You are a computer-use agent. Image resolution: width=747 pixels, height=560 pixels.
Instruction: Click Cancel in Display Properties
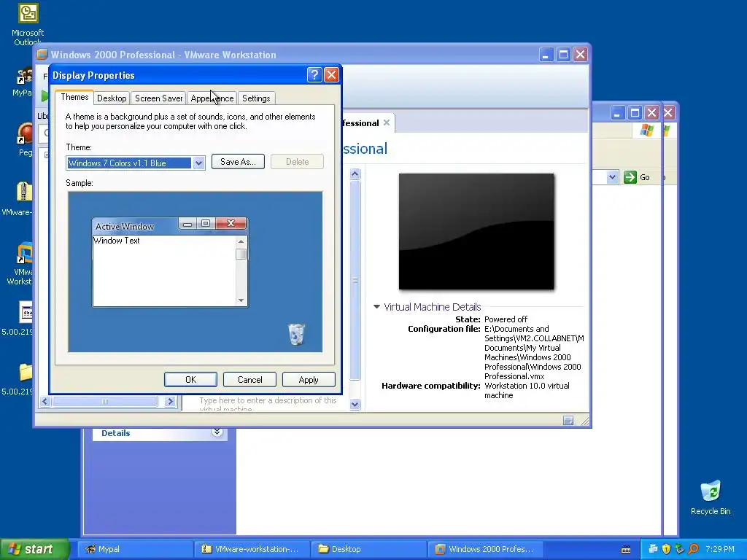(249, 379)
